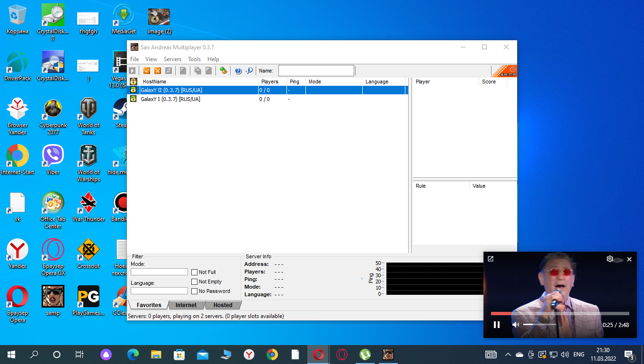Open the Viber desktop shortcut
The width and height of the screenshot is (644, 364).
[x=53, y=160]
